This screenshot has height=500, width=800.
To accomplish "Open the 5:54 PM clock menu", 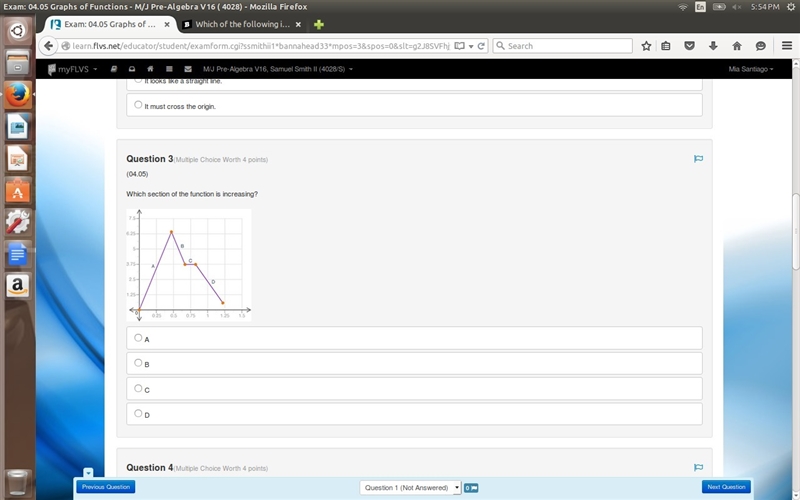I will [765, 7].
